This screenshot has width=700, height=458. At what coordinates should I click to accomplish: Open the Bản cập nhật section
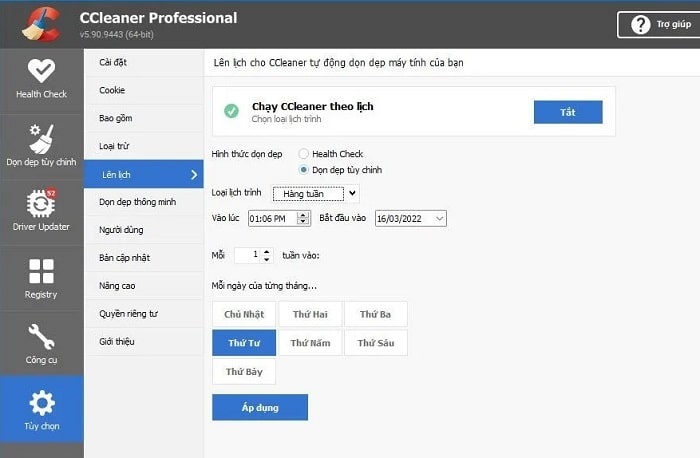point(144,258)
